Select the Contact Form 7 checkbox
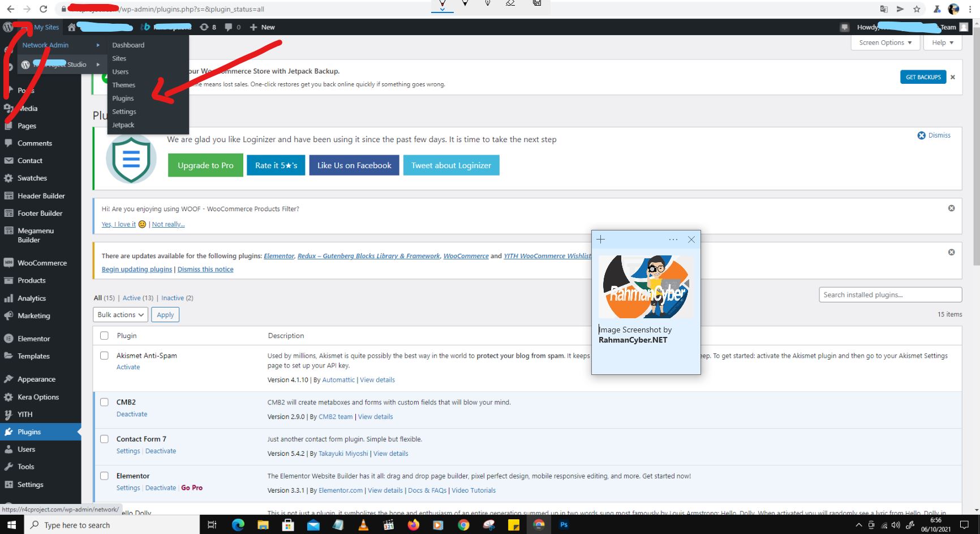Viewport: 980px width, 534px height. coord(104,439)
